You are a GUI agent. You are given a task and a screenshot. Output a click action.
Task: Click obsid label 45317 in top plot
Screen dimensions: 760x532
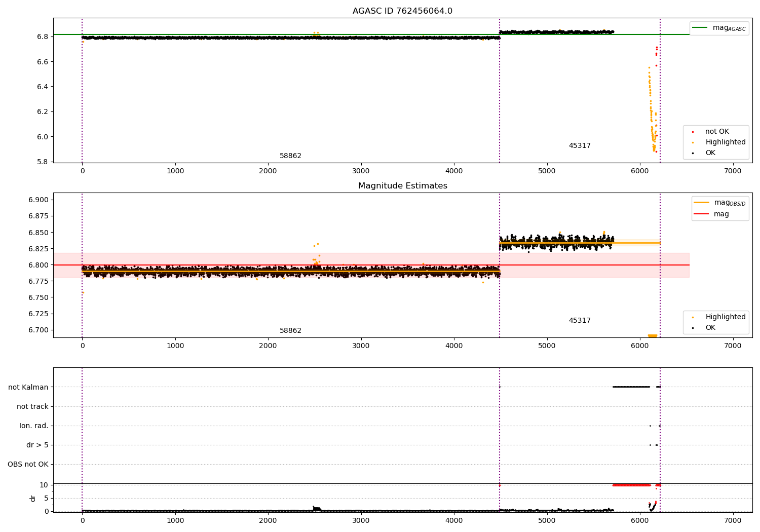point(580,146)
